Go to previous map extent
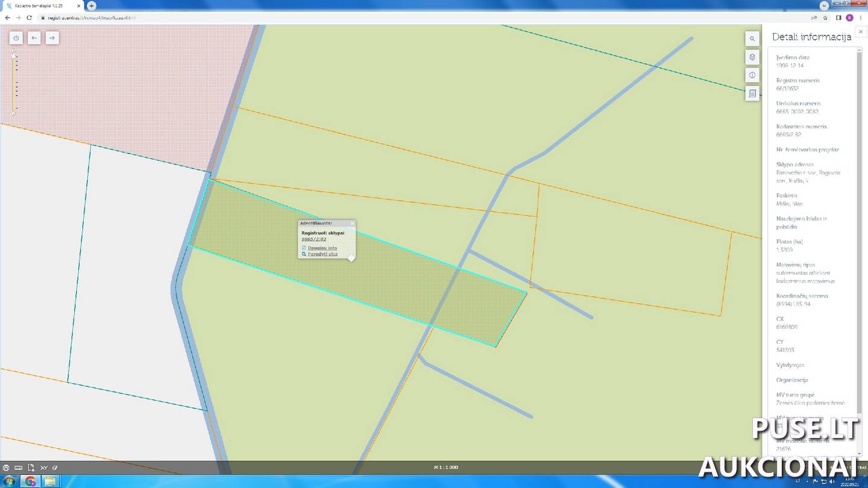Viewport: 868px width, 488px height. [34, 38]
